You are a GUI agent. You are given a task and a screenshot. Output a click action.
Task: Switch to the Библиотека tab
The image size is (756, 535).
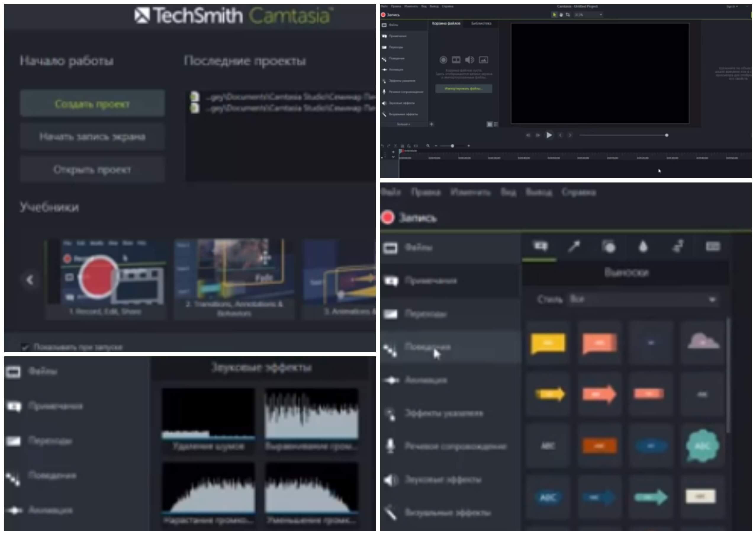click(481, 23)
